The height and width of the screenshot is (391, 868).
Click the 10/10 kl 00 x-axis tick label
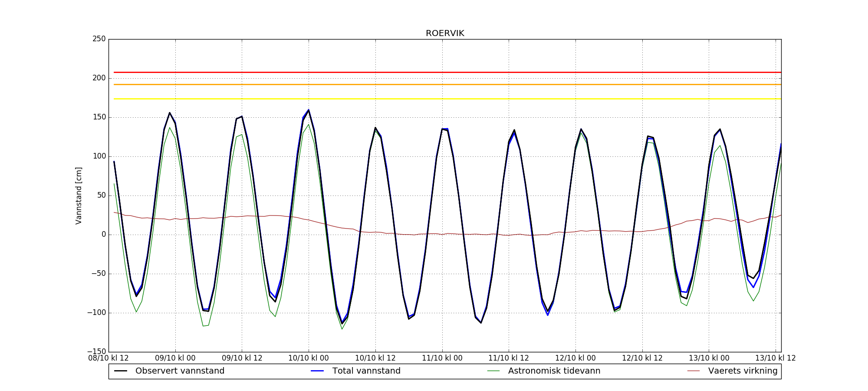pos(309,358)
